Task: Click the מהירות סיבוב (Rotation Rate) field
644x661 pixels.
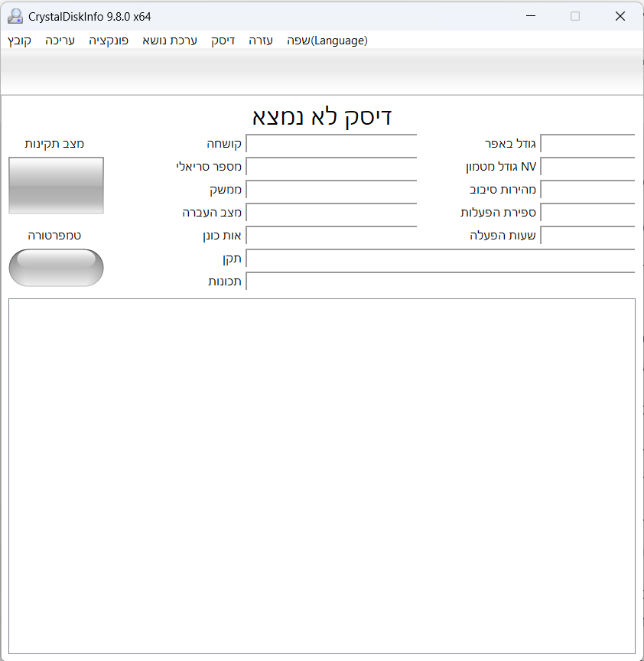Action: click(589, 190)
